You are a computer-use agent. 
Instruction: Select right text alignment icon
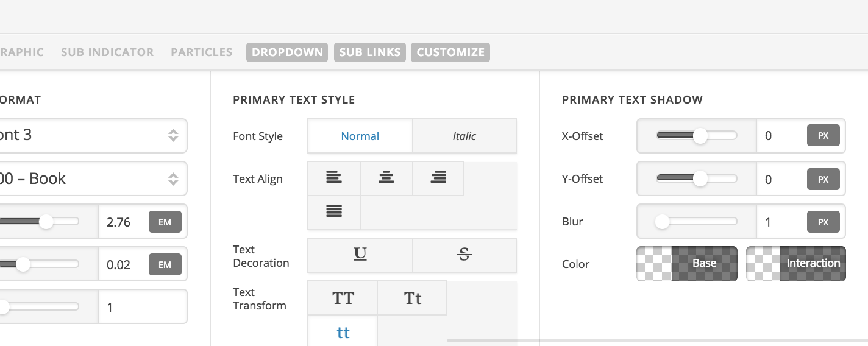click(438, 178)
